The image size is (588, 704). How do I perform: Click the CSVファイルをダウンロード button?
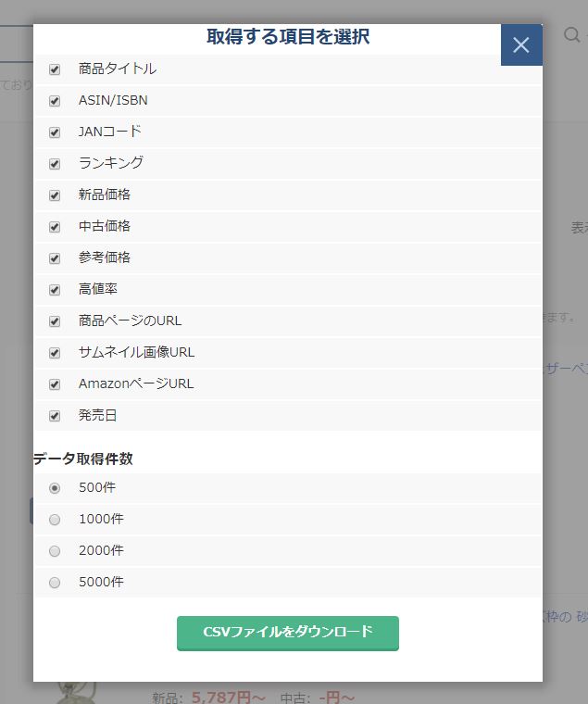[288, 633]
